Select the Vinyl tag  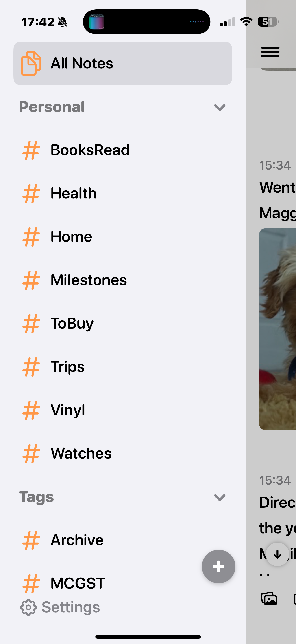pos(68,410)
